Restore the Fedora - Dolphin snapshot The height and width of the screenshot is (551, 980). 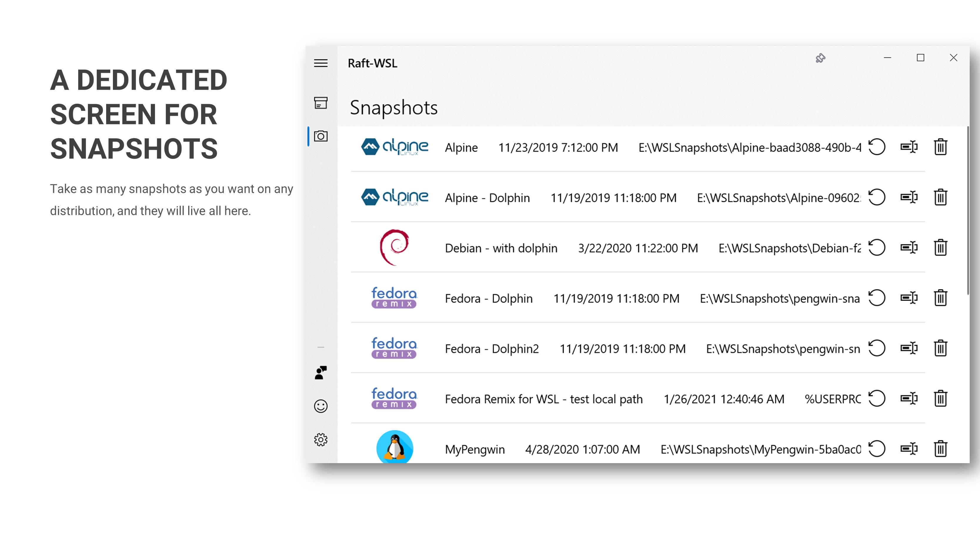877,298
